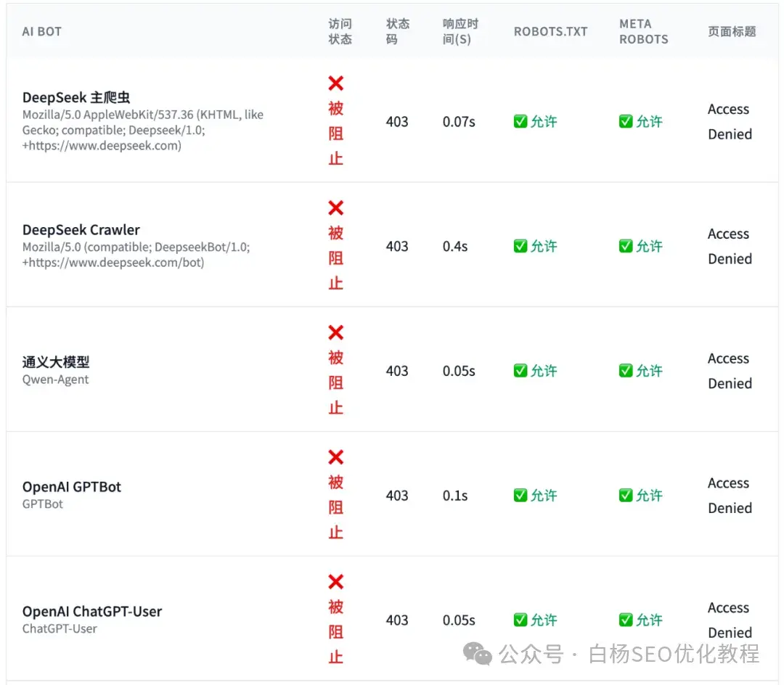Click the 403 code for DeepSeek Crawler
The width and height of the screenshot is (784, 685).
point(397,246)
